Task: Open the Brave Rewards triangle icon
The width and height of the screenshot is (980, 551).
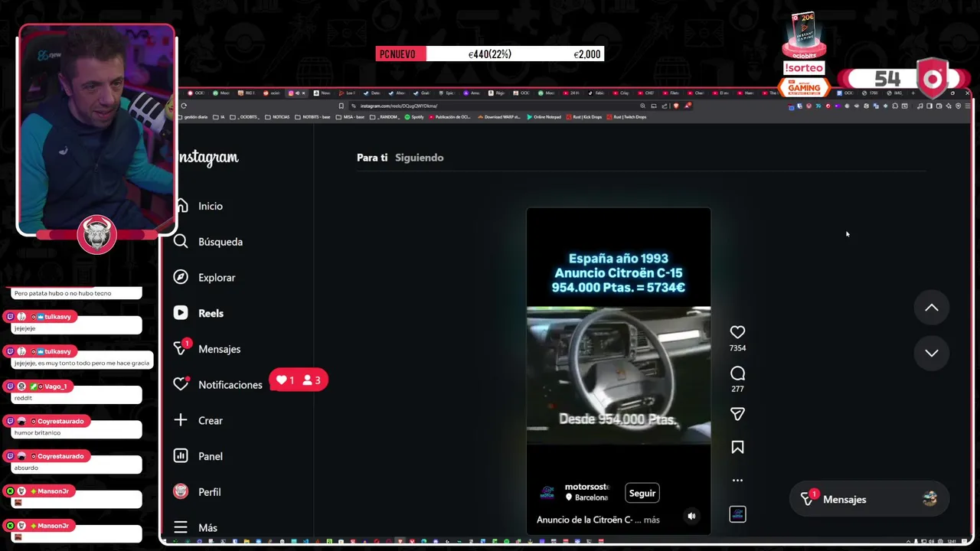Action: (x=688, y=106)
